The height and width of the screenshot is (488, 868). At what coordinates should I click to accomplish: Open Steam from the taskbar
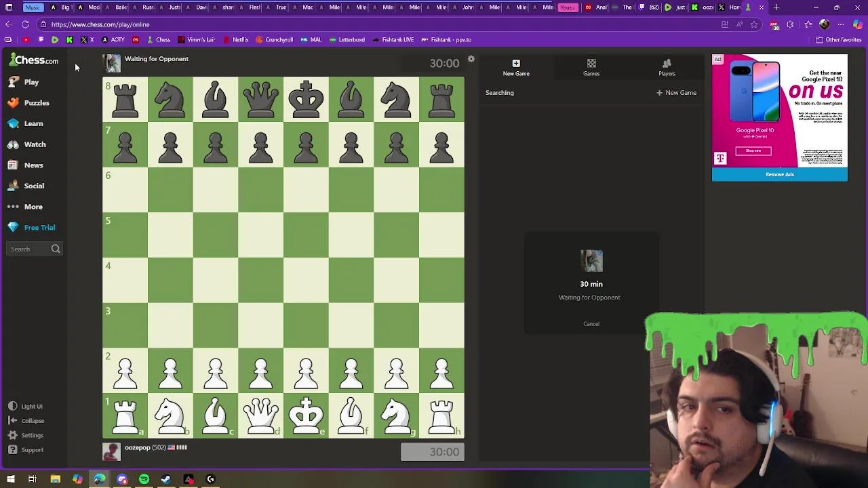[x=166, y=479]
